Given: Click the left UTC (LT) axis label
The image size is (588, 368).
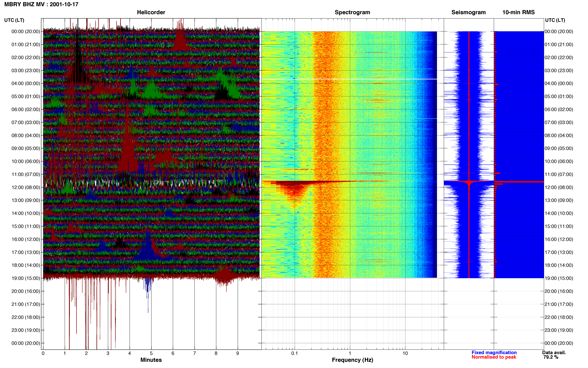Looking at the screenshot, I should point(14,20).
